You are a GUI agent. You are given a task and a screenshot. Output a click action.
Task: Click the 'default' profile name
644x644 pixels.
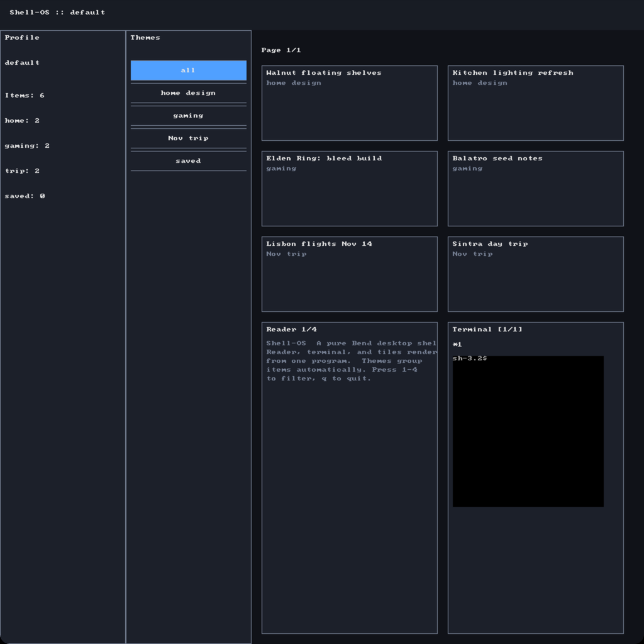22,62
